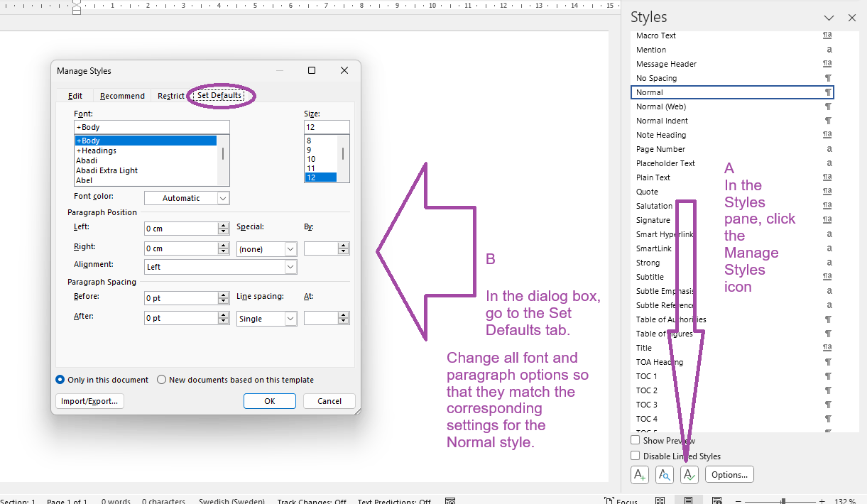Open Styles pane Options button

click(x=729, y=475)
